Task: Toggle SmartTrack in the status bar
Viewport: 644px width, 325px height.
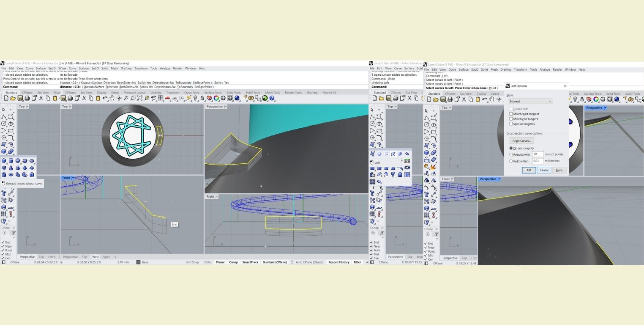Action: (250, 262)
